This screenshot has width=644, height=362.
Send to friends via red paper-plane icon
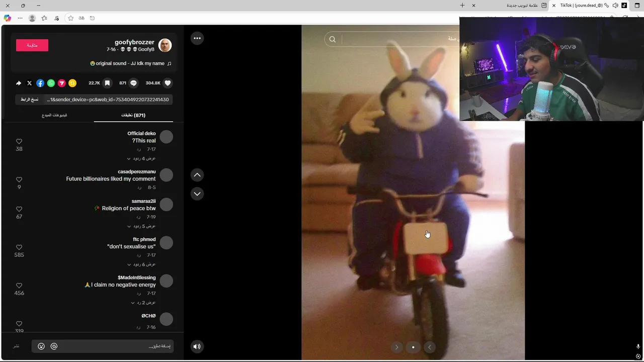tap(62, 83)
